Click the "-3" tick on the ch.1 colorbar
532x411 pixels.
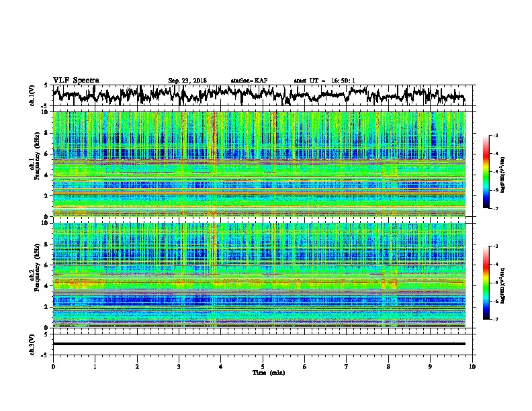click(496, 135)
